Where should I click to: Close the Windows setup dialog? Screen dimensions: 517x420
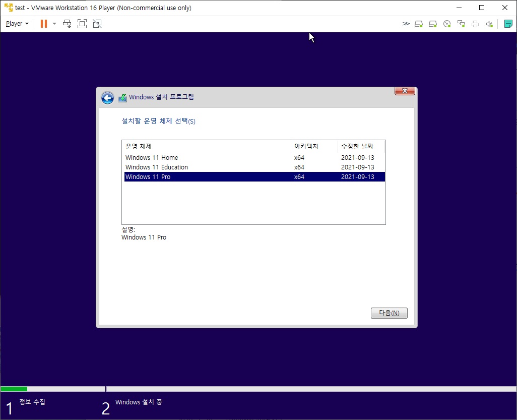(x=405, y=91)
